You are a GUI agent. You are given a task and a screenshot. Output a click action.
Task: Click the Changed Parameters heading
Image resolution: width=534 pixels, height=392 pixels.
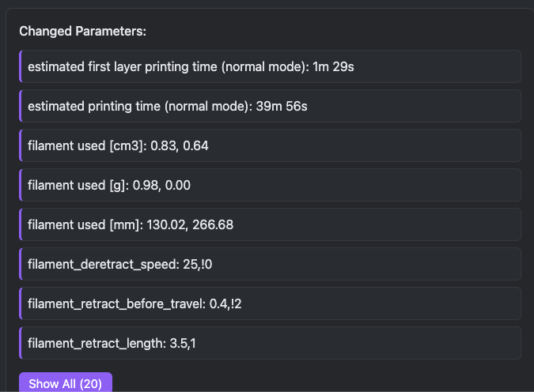tap(83, 31)
